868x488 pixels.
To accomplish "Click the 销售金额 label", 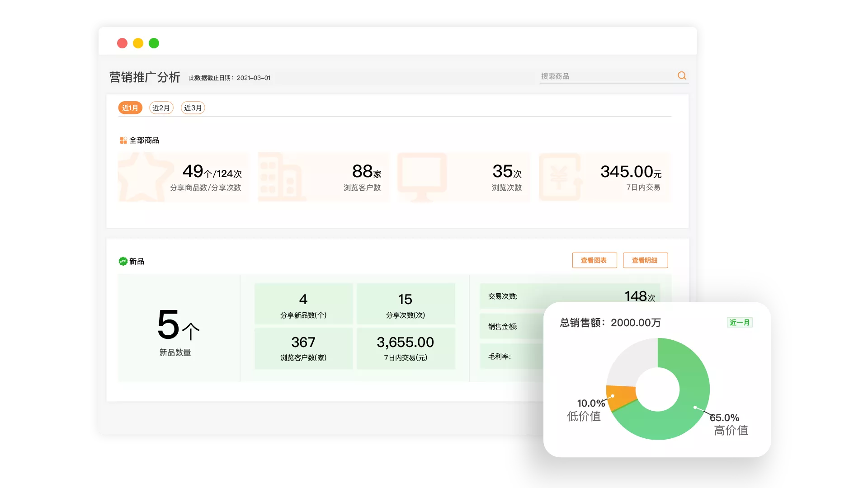I will [x=503, y=326].
